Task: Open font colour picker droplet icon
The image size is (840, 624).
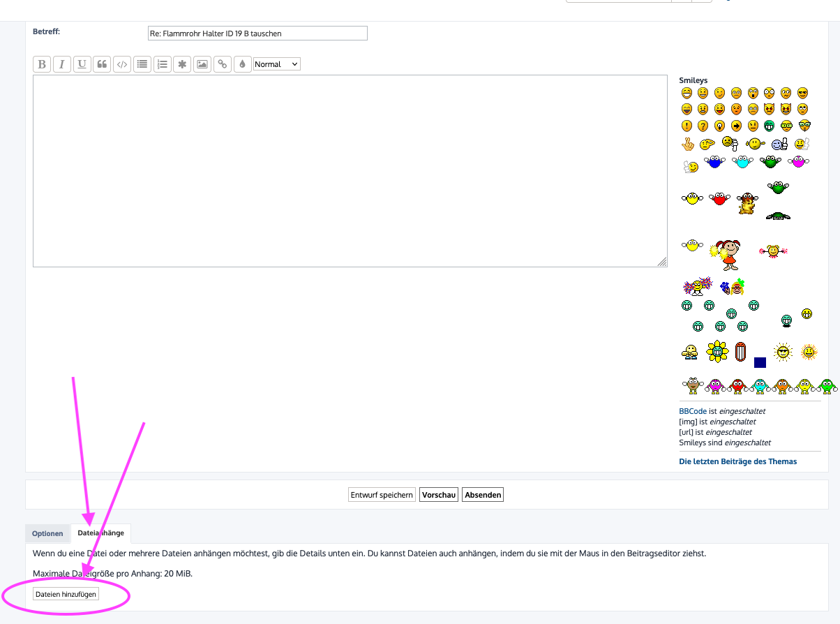Action: pyautogui.click(x=242, y=64)
